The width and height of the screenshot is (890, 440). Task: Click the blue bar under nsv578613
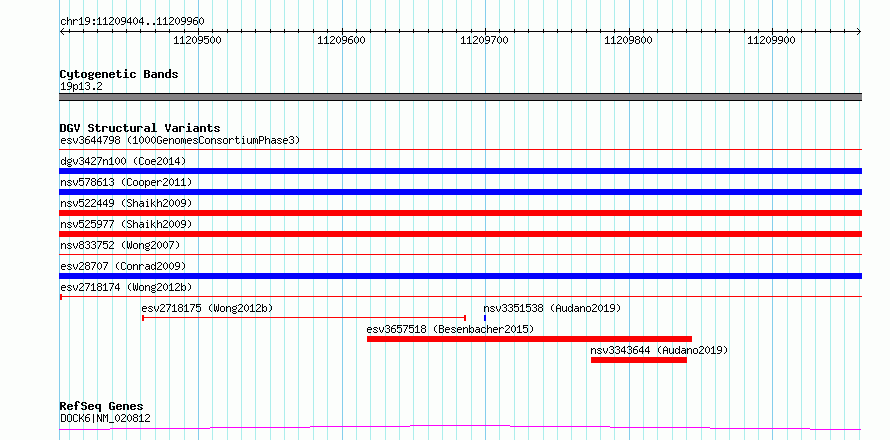click(460, 192)
